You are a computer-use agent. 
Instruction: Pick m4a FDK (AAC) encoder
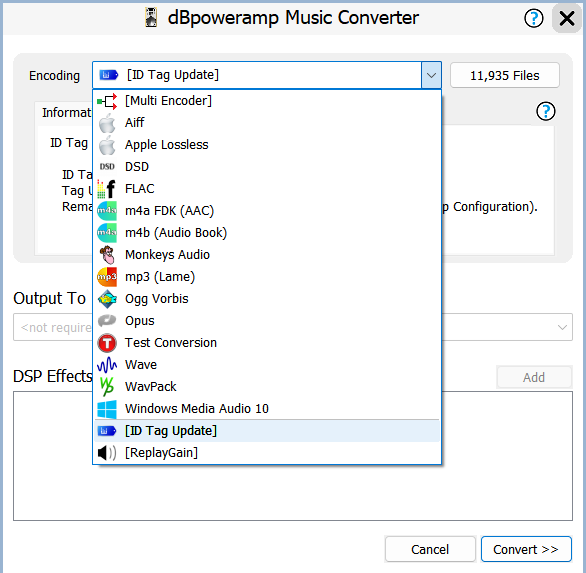coord(267,211)
